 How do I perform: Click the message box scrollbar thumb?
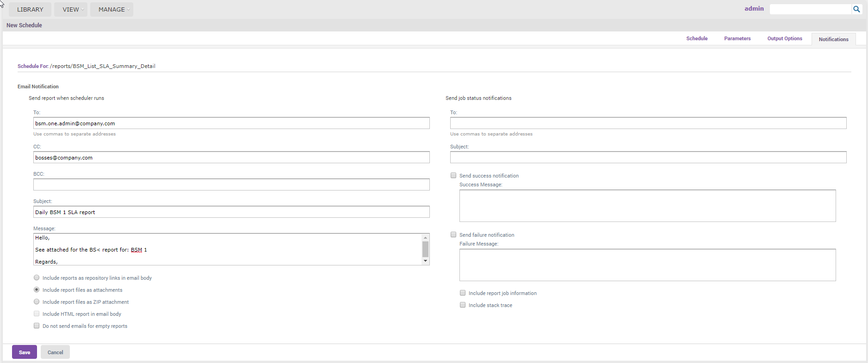(425, 249)
